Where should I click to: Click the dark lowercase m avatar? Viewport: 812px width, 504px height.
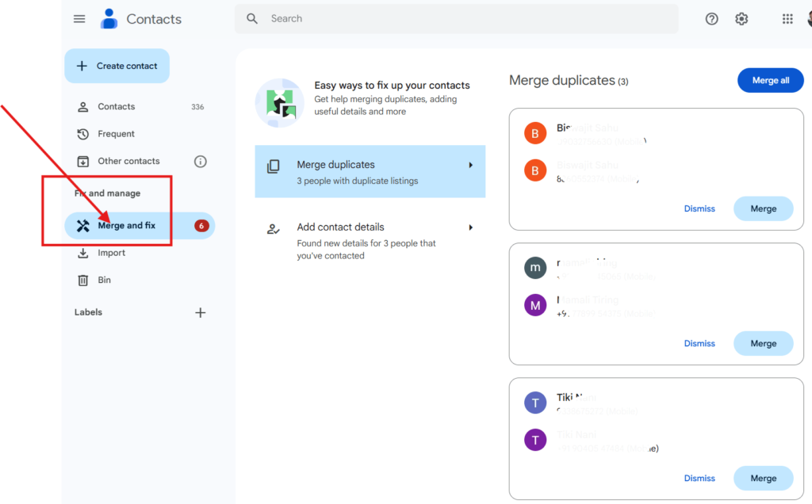pos(535,268)
